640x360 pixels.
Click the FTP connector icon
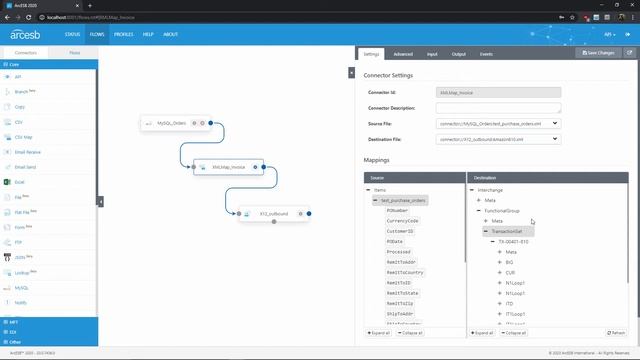click(x=7, y=242)
